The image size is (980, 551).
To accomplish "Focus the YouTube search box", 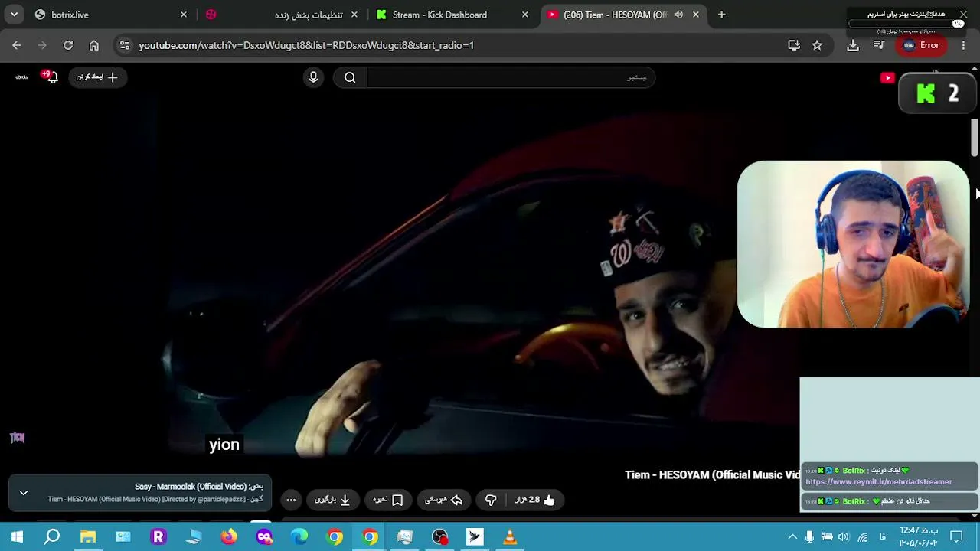I will click(x=511, y=77).
